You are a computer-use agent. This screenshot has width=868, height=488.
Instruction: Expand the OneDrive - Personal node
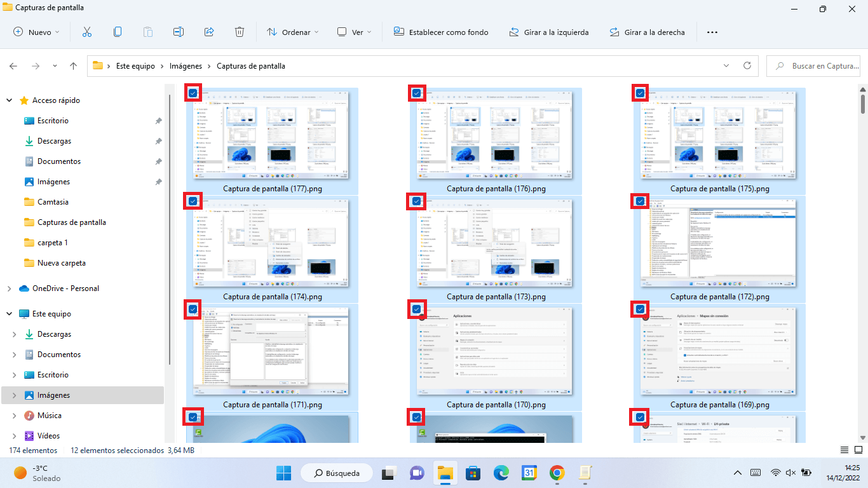pos(9,288)
